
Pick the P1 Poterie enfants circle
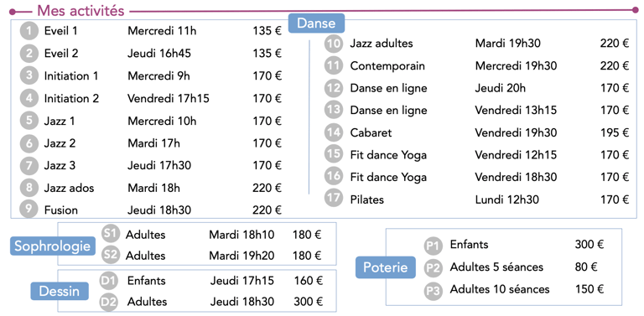[434, 246]
